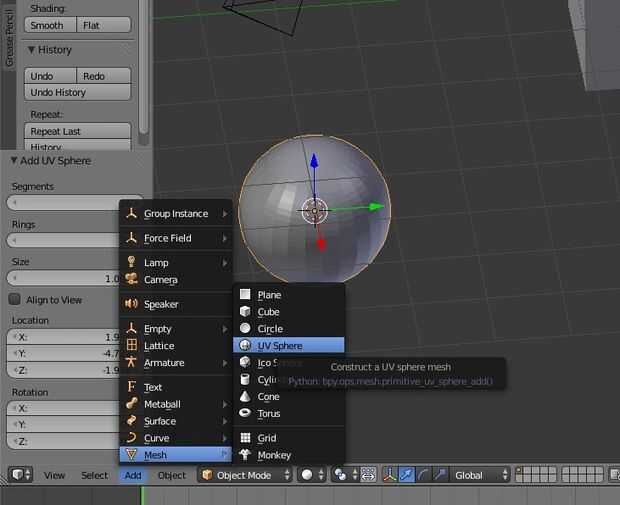Click the tool shelf scrollbar
This screenshot has height=505, width=620.
(x=144, y=67)
